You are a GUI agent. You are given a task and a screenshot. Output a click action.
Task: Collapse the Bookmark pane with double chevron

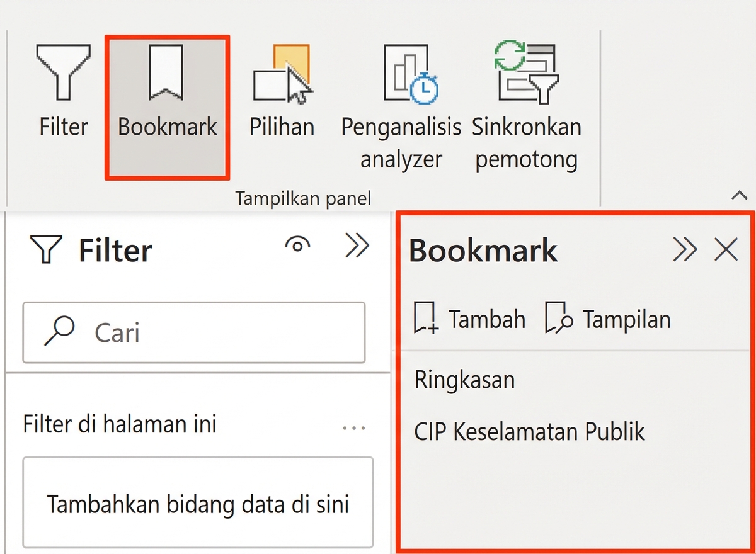(x=685, y=249)
